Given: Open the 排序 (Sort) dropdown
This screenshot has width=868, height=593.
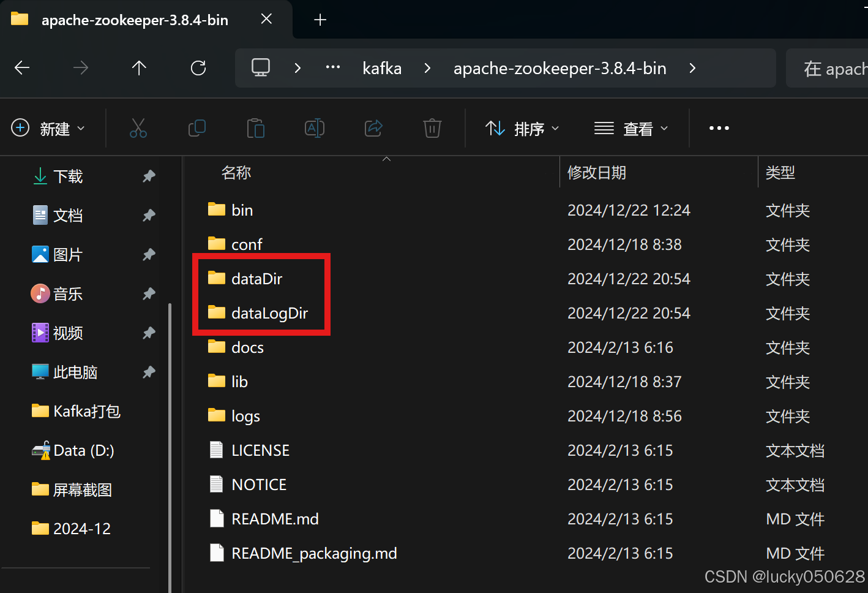Looking at the screenshot, I should tap(522, 129).
